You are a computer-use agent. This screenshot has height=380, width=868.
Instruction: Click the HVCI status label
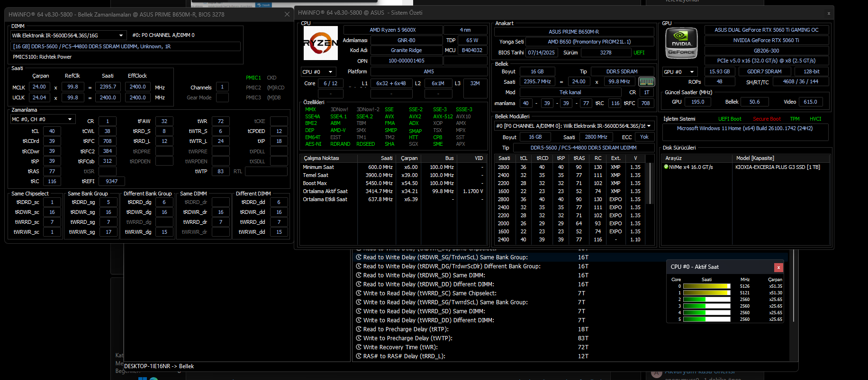pos(815,119)
